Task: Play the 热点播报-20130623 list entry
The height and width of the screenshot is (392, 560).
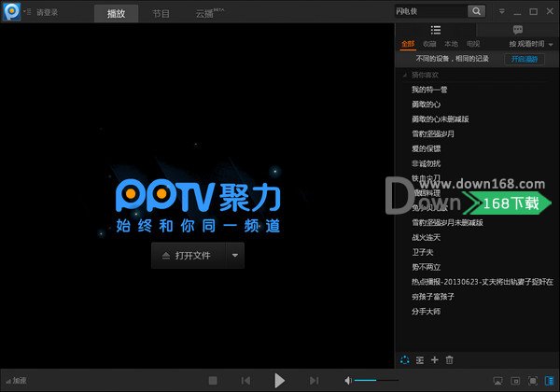Action: [x=483, y=282]
